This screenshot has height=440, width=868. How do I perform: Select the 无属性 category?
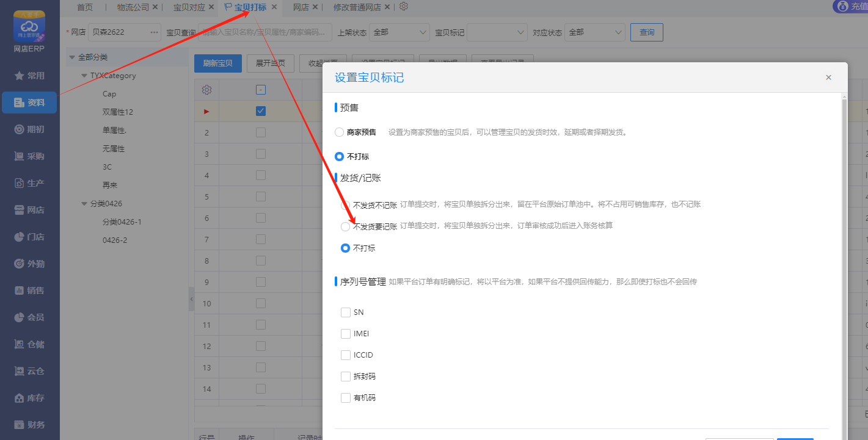114,149
